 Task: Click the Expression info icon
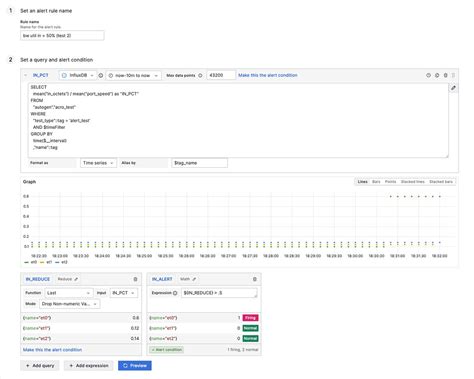tap(175, 293)
